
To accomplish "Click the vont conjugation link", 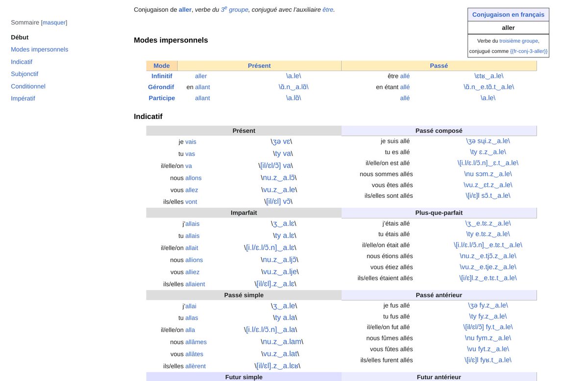I will pyautogui.click(x=191, y=201).
